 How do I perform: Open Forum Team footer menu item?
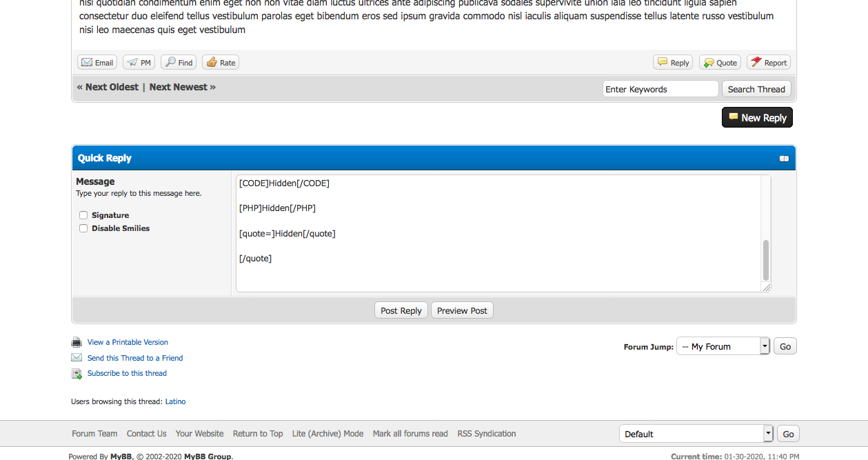click(94, 434)
